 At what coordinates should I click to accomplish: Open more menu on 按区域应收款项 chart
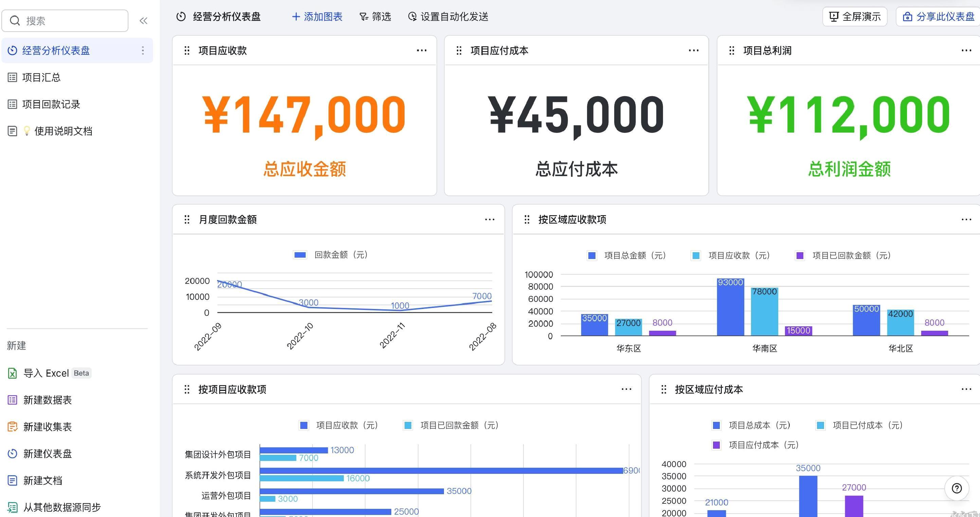click(966, 219)
